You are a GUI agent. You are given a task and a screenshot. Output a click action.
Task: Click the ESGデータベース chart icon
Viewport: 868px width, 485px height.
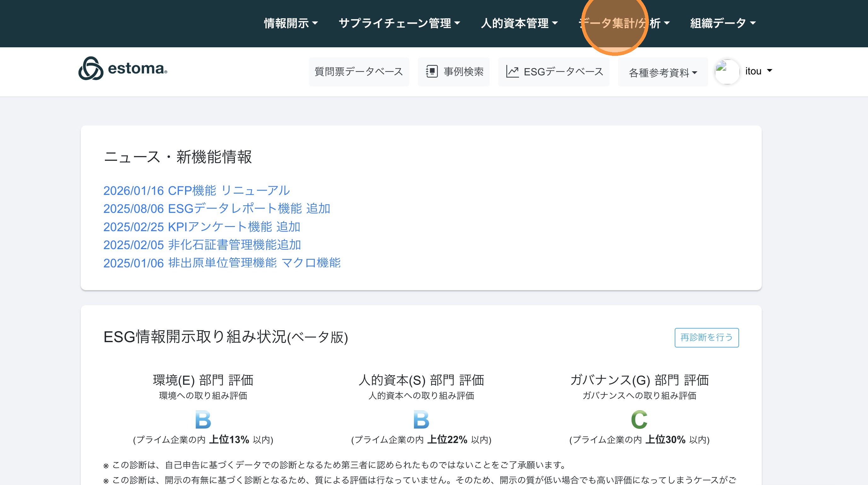click(x=512, y=72)
